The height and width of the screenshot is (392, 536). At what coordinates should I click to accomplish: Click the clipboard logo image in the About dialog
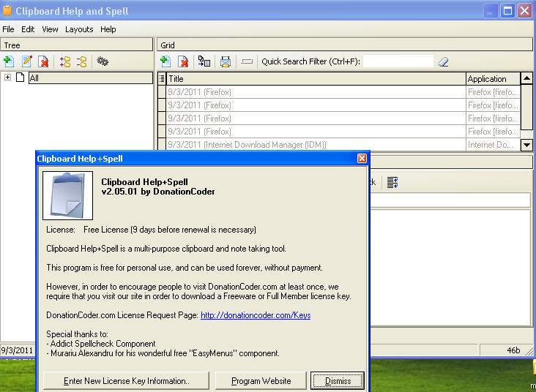67,196
